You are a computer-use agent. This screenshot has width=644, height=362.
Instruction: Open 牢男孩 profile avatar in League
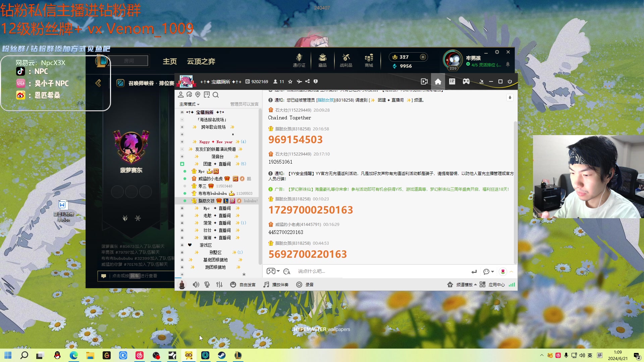coord(453,60)
